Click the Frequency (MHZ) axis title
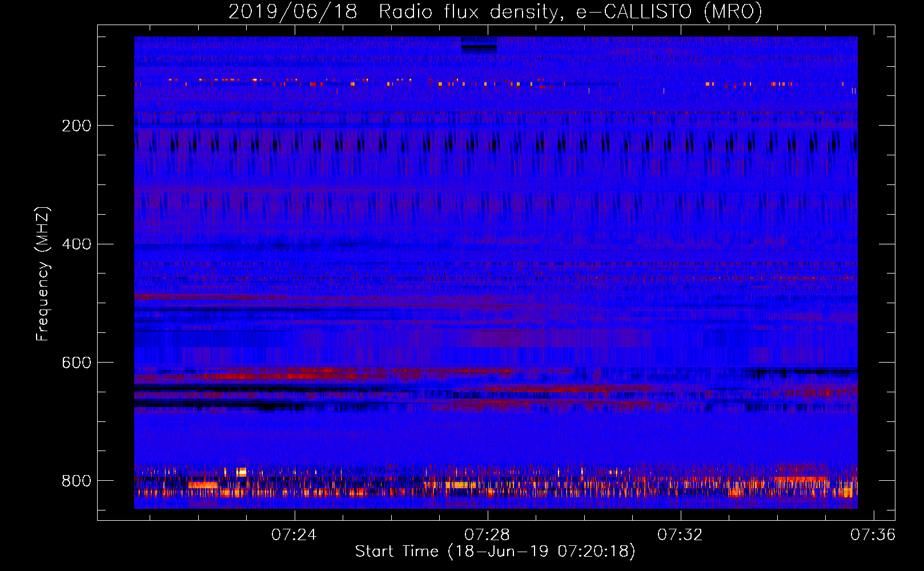 point(43,274)
